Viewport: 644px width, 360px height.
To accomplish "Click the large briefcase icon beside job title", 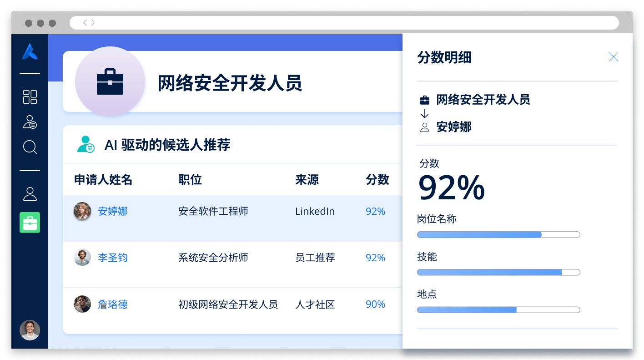I will [110, 82].
